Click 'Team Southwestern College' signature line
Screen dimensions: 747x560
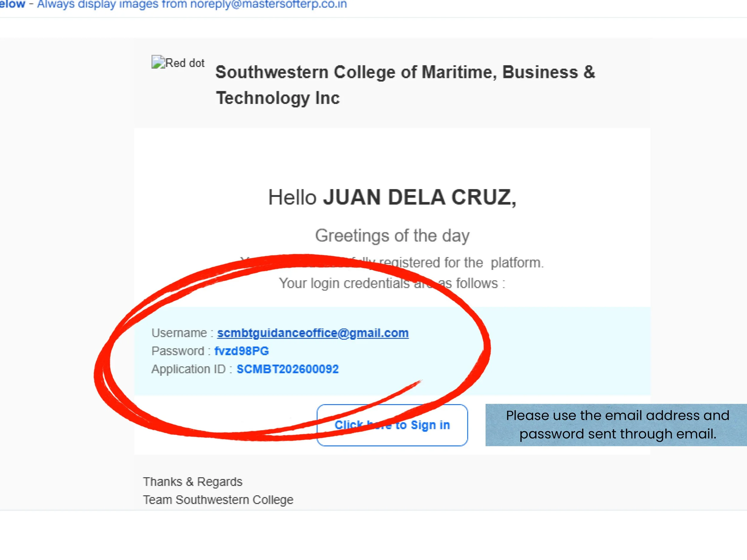(x=218, y=499)
